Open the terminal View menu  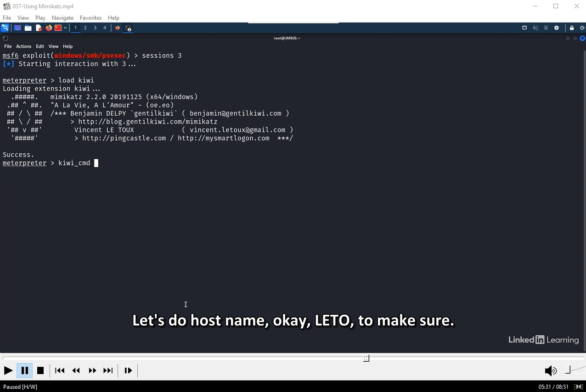53,46
